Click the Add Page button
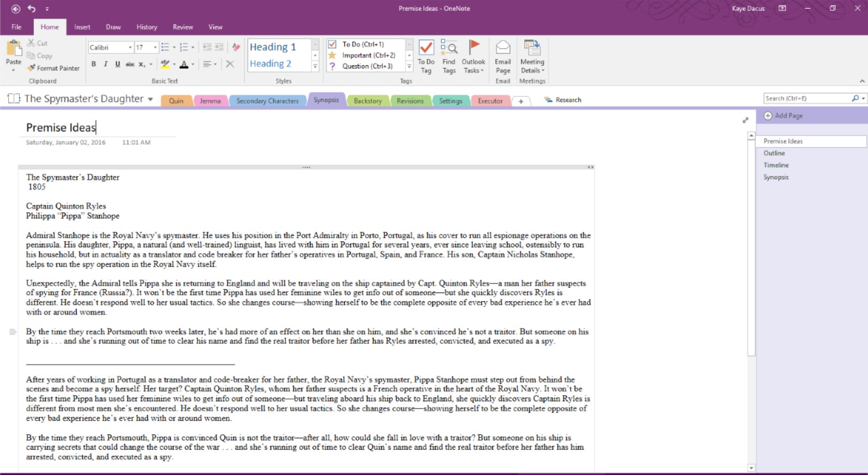The image size is (868, 475). pos(784,115)
